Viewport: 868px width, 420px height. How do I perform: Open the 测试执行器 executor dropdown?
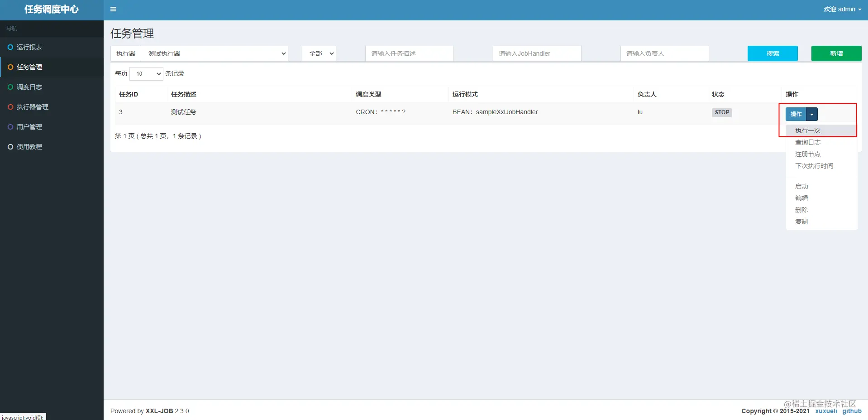[215, 53]
